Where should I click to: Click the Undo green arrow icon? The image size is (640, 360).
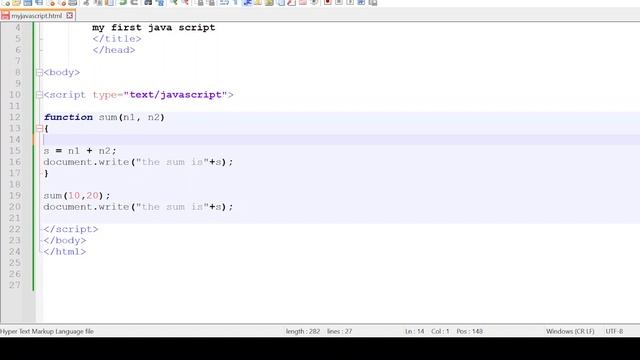point(122,3)
